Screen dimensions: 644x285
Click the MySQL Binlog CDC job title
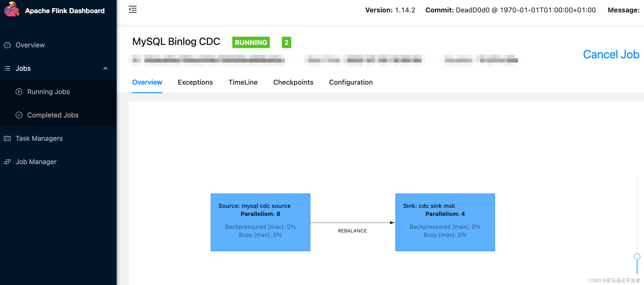176,42
